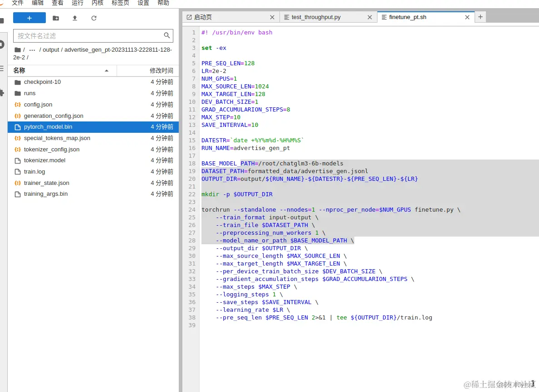Toggle the sort arrow in the name column
This screenshot has width=539, height=392.
107,71
